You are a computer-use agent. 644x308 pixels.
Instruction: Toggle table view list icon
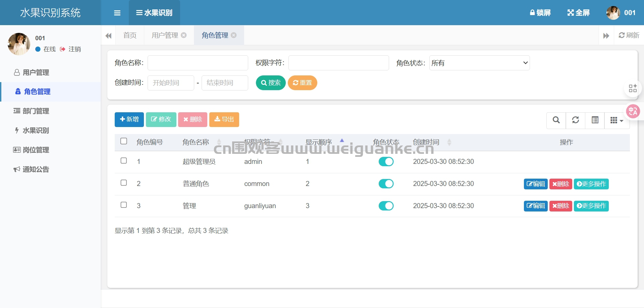(x=595, y=120)
